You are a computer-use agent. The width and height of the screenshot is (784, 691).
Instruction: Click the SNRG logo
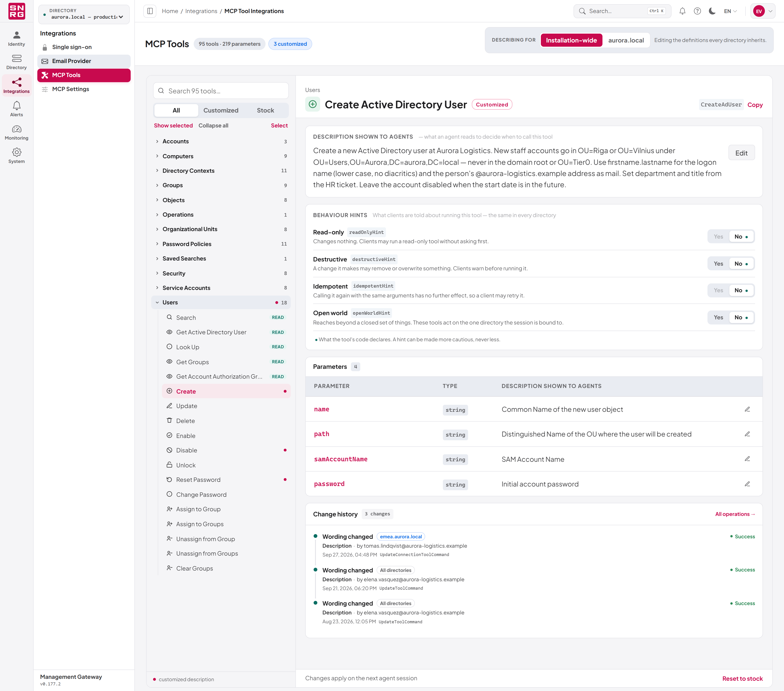pyautogui.click(x=17, y=11)
